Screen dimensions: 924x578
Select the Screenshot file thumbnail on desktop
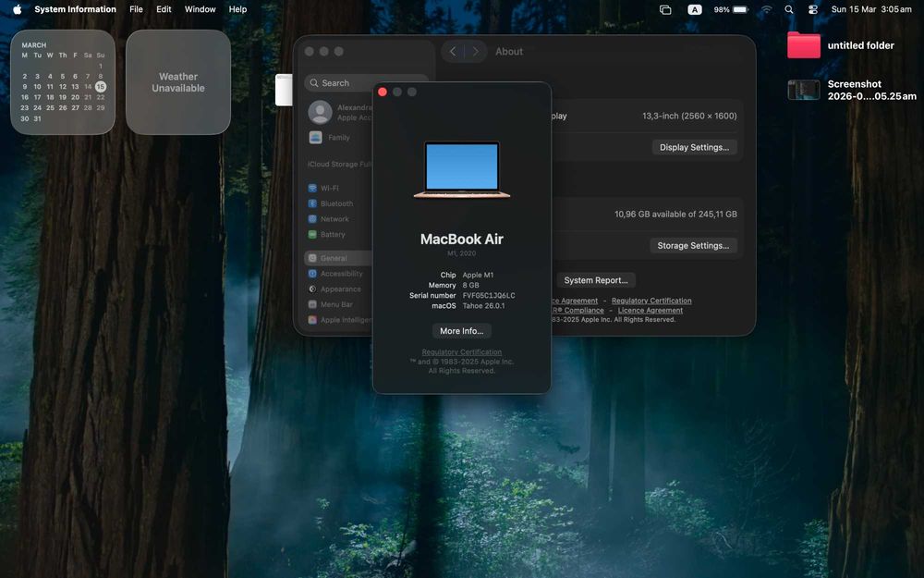[x=804, y=90]
